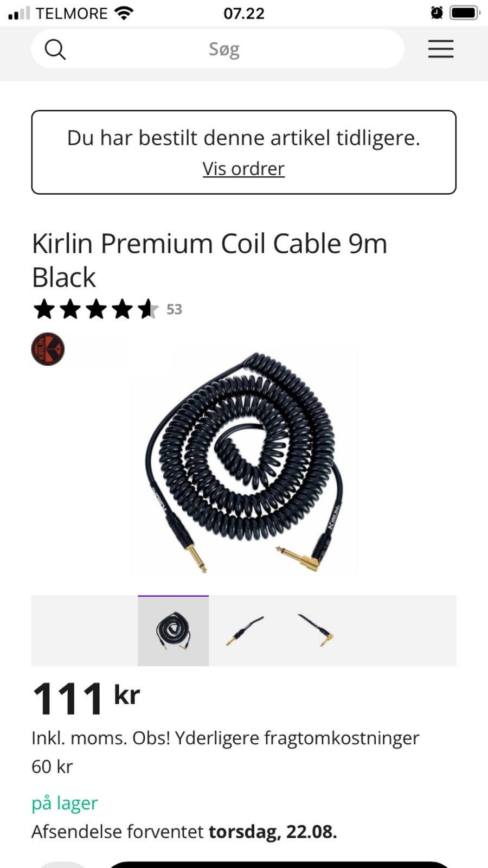Tap the black add-to-cart button at bottom
This screenshot has height=868, width=488.
click(x=279, y=865)
